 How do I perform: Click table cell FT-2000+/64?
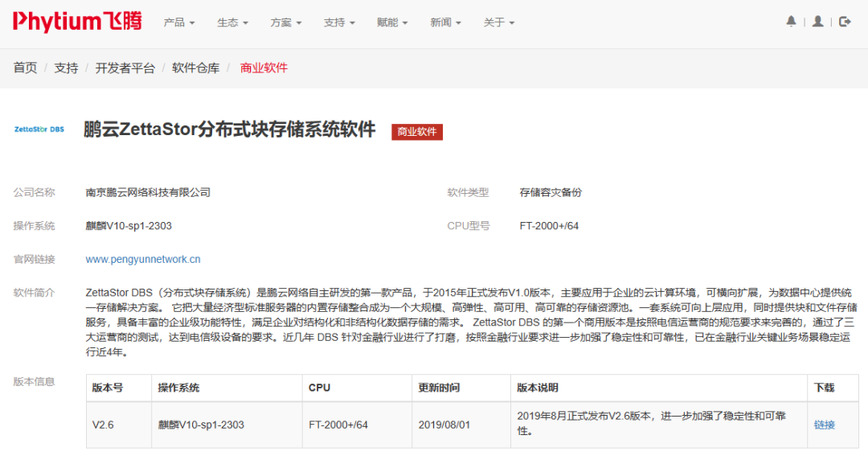(x=357, y=425)
